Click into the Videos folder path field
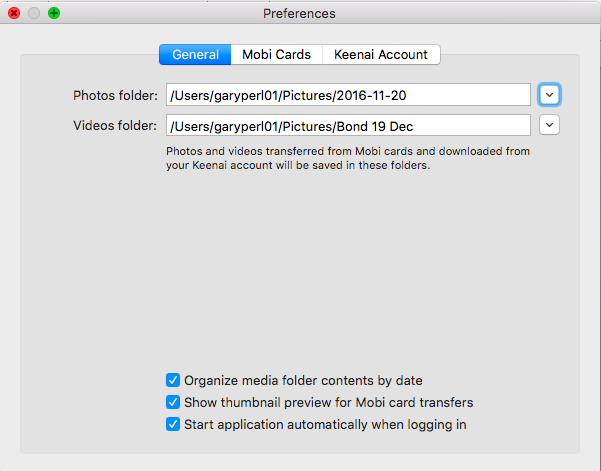 tap(348, 125)
